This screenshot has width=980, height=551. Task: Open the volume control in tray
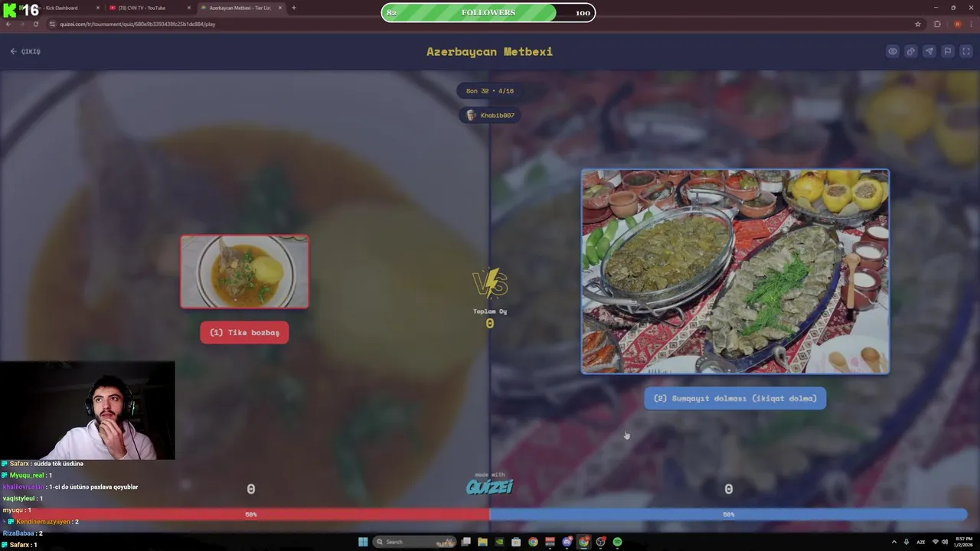(x=944, y=542)
